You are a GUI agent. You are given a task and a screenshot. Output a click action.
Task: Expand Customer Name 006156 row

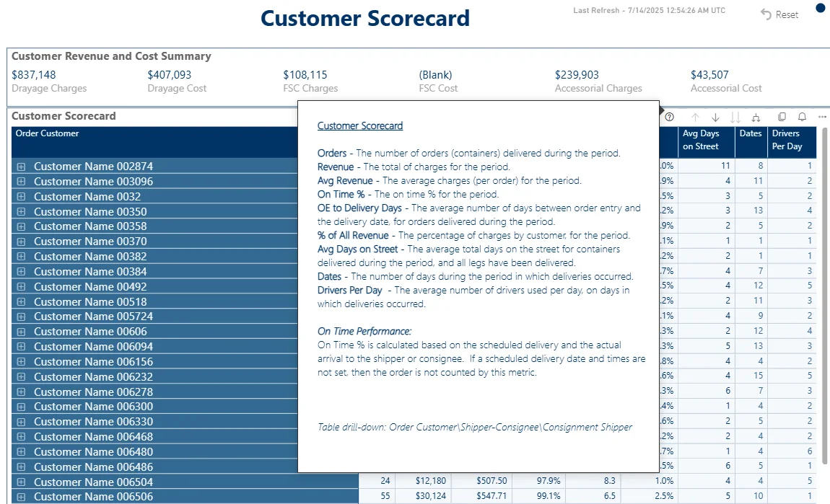(x=21, y=362)
